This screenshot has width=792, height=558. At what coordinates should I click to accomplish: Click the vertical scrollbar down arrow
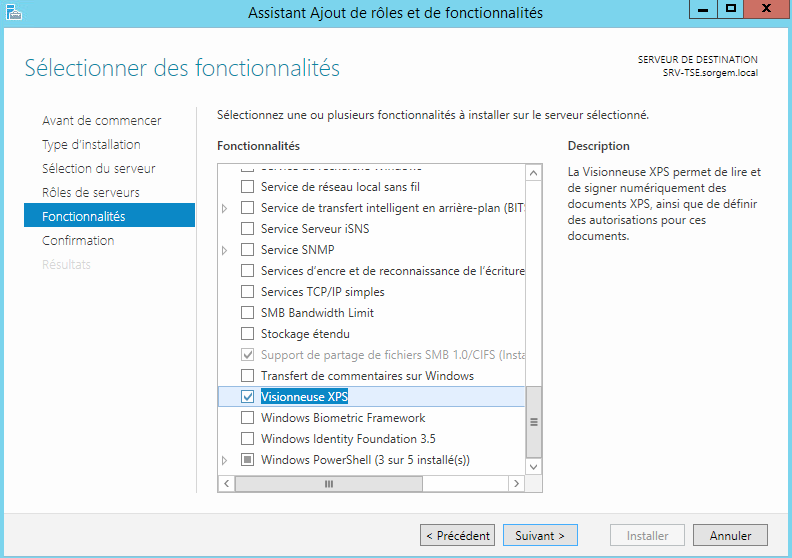[x=533, y=467]
